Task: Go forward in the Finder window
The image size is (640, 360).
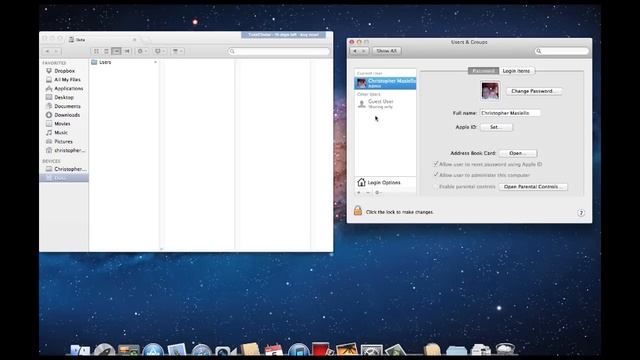Action: point(57,51)
